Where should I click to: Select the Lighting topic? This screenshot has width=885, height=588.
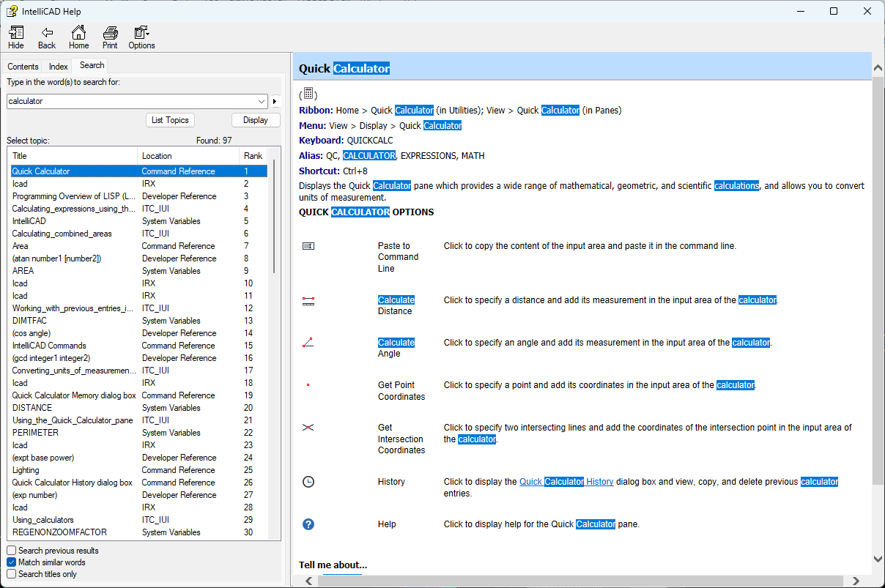(138, 470)
